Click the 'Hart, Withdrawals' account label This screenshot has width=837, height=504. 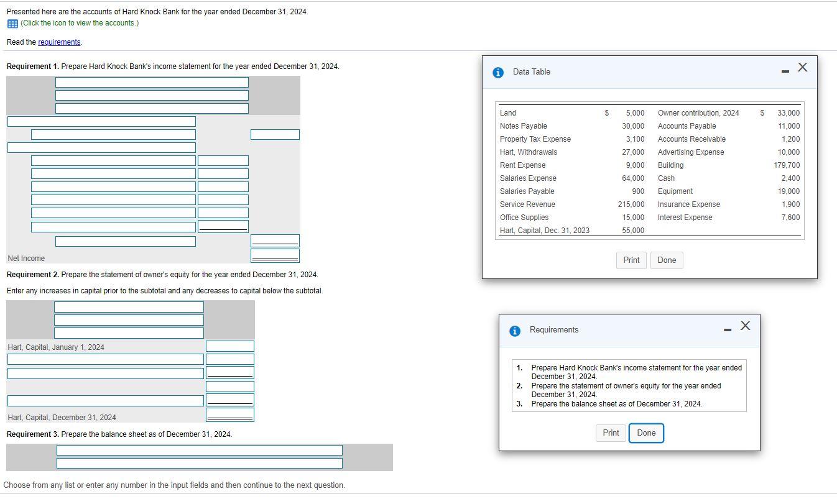[529, 152]
